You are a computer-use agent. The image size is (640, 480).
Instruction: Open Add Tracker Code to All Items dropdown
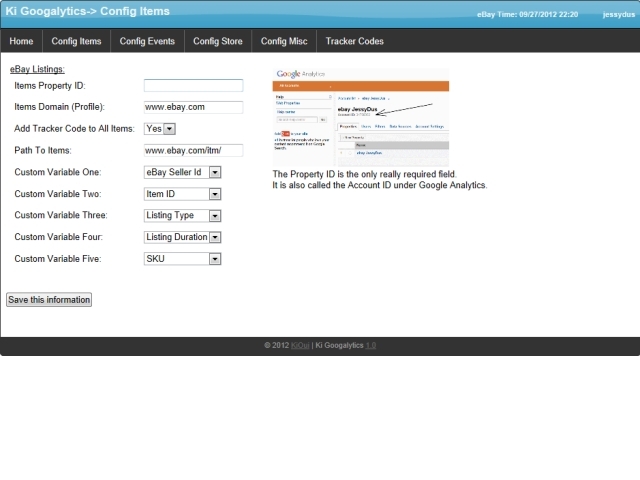(x=160, y=129)
